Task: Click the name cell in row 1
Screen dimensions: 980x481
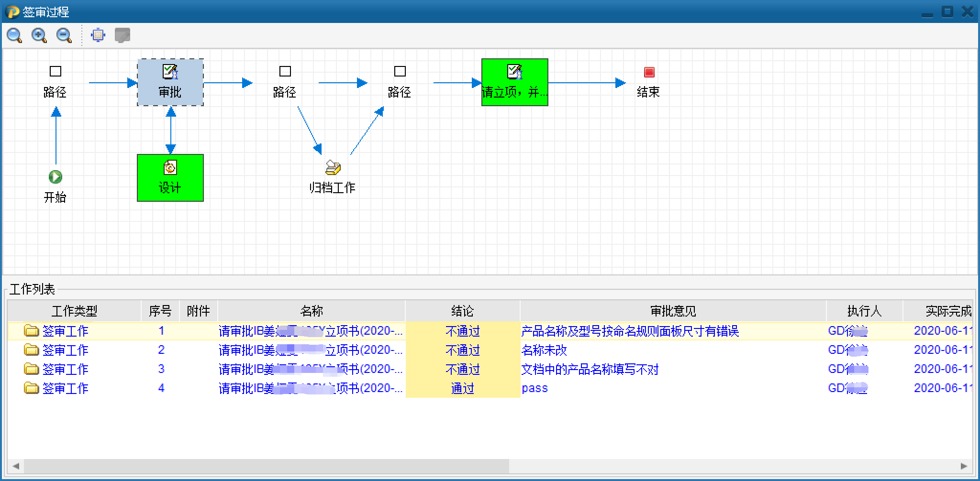Action: click(311, 331)
